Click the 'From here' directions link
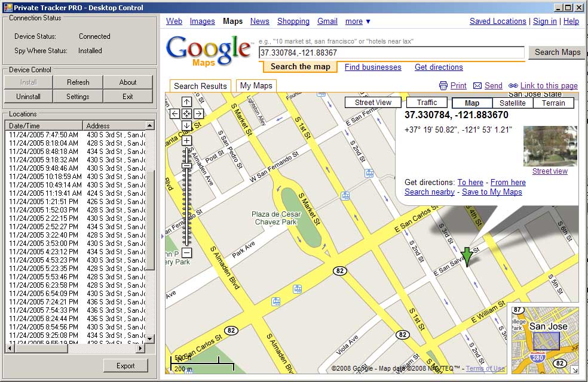 [x=508, y=183]
